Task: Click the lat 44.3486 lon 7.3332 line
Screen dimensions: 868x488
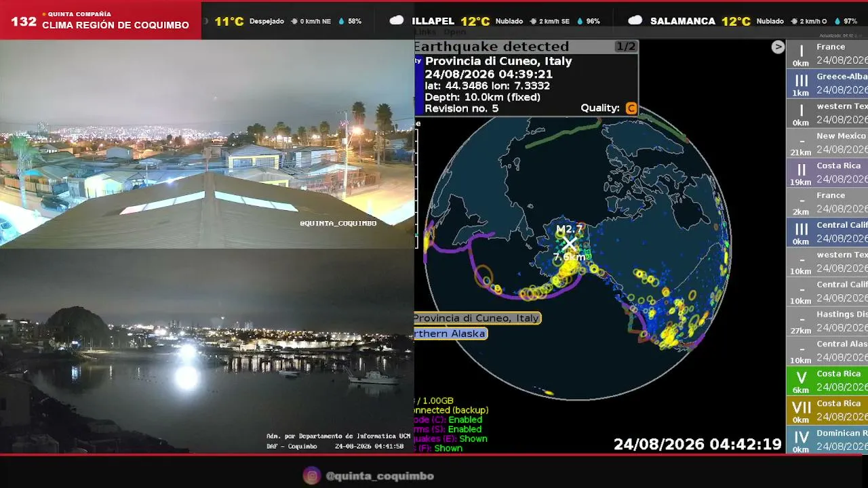Action: point(487,85)
